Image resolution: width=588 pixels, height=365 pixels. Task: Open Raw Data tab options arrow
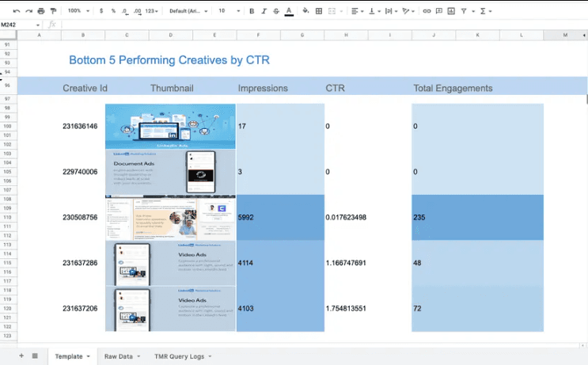click(138, 356)
